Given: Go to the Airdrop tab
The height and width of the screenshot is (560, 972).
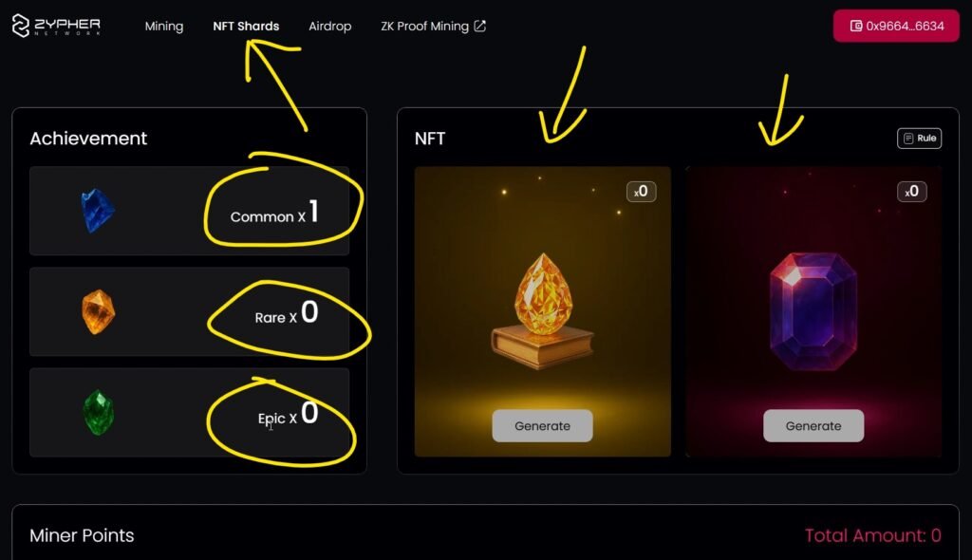Looking at the screenshot, I should [x=329, y=26].
